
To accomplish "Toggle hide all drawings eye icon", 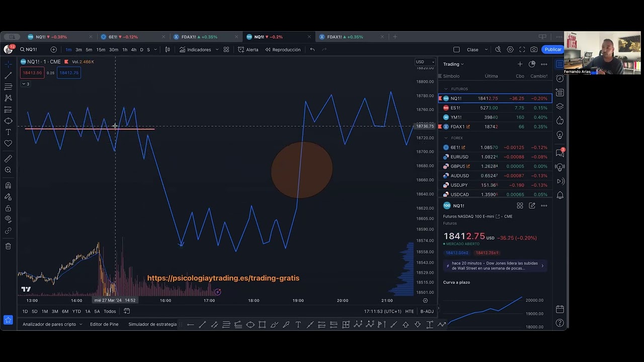I will point(8,219).
